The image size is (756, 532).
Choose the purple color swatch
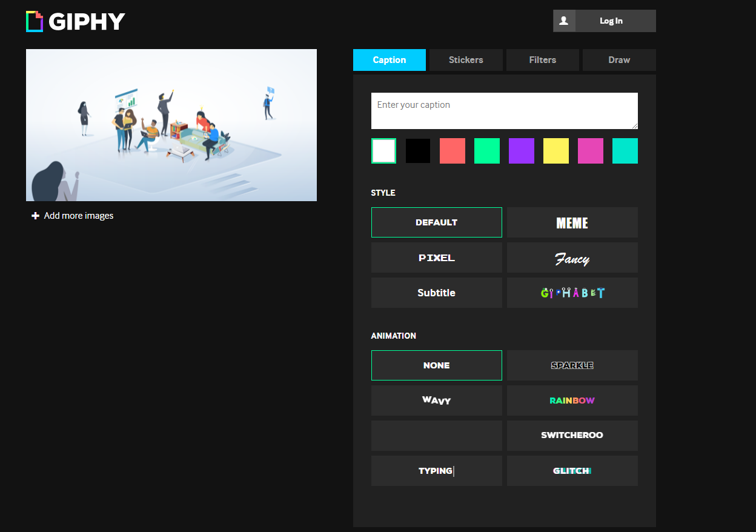click(521, 151)
